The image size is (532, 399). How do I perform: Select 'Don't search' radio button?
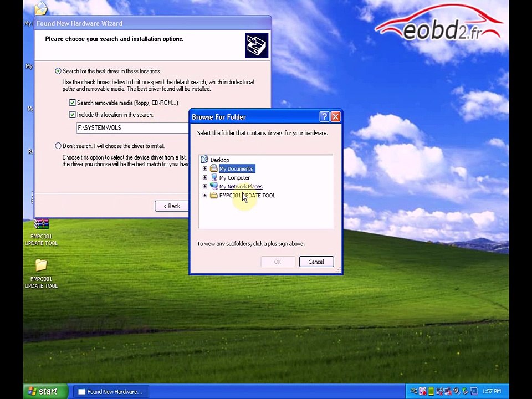58,146
